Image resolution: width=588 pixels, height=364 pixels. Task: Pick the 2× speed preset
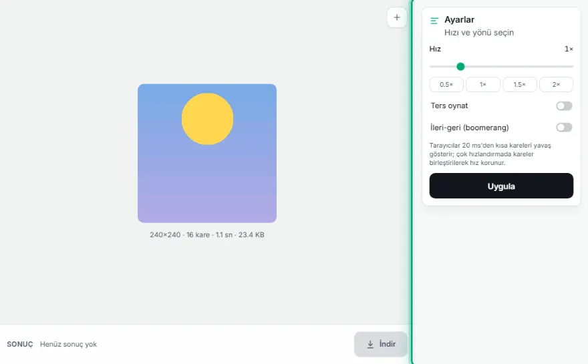pyautogui.click(x=556, y=84)
